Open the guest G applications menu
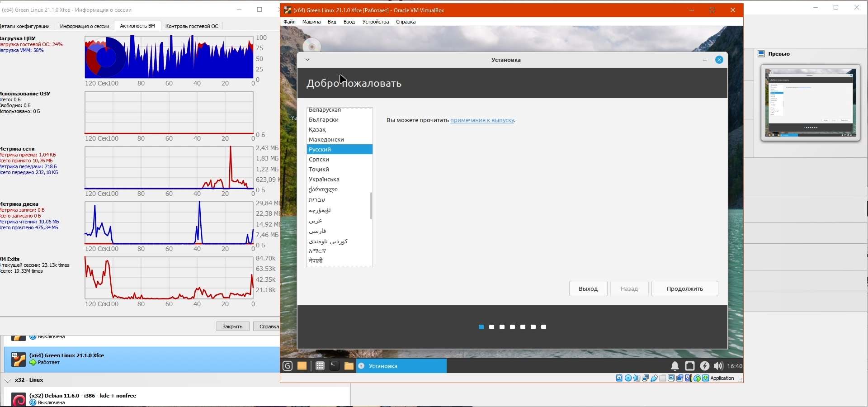Image resolution: width=868 pixels, height=407 pixels. pyautogui.click(x=288, y=366)
